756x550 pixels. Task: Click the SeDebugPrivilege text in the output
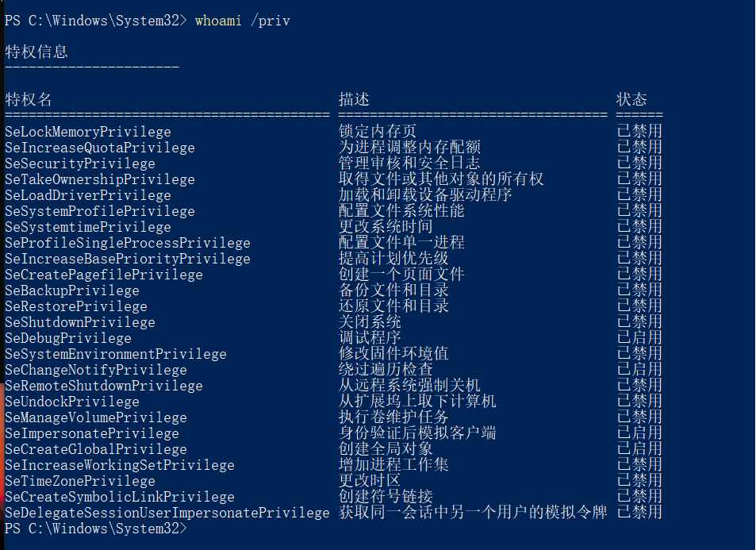[68, 338]
